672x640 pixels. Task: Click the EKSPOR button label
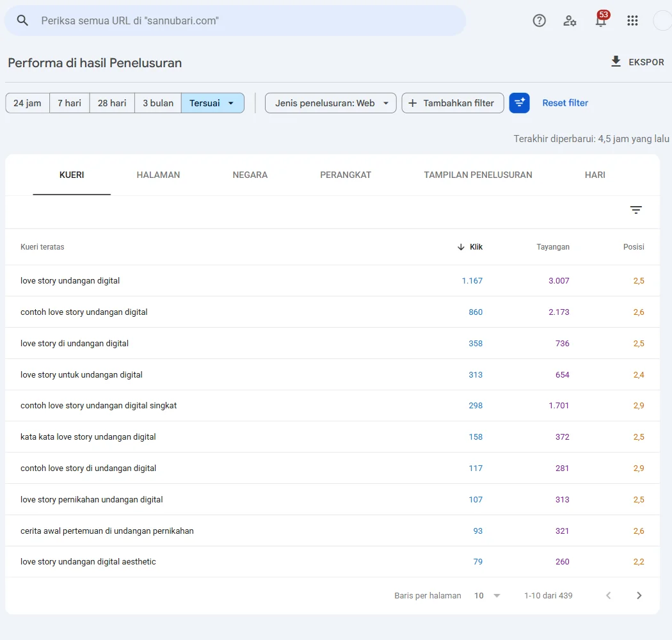point(646,62)
